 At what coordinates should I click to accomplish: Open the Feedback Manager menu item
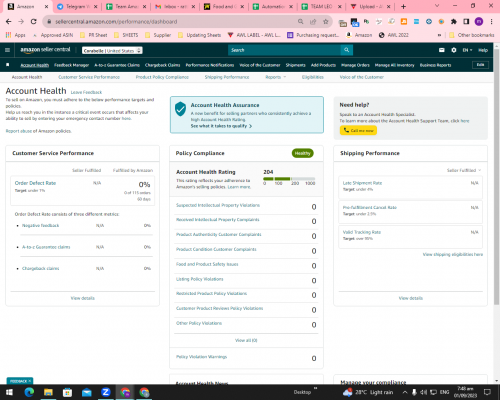(72, 65)
